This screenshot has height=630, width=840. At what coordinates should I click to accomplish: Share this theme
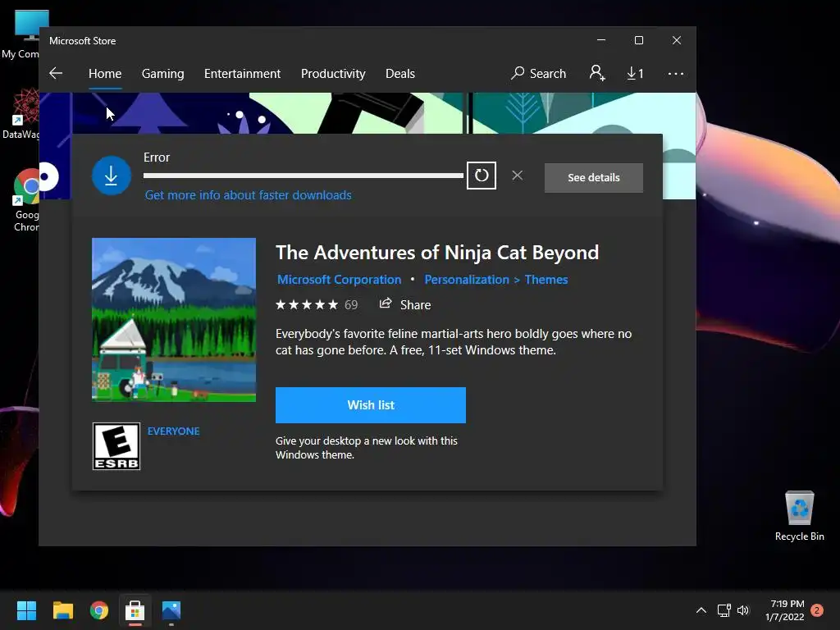point(405,304)
